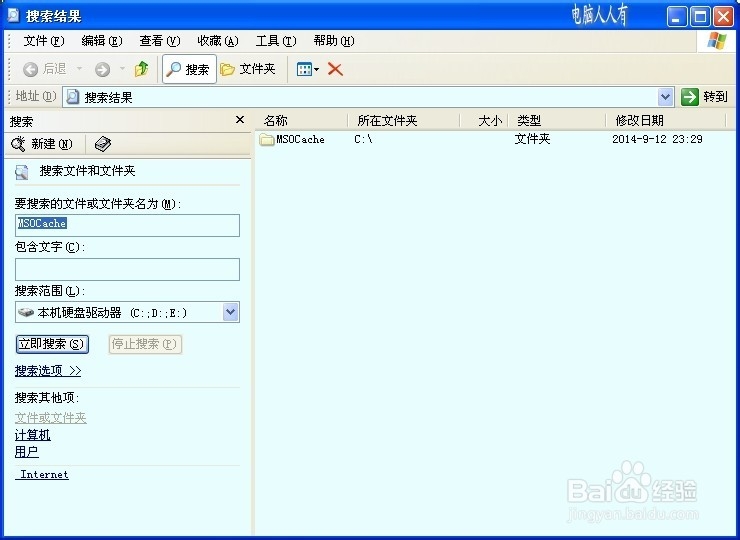740x540 pixels.
Task: Toggle the Search (搜索) toolbar button
Action: 189,69
